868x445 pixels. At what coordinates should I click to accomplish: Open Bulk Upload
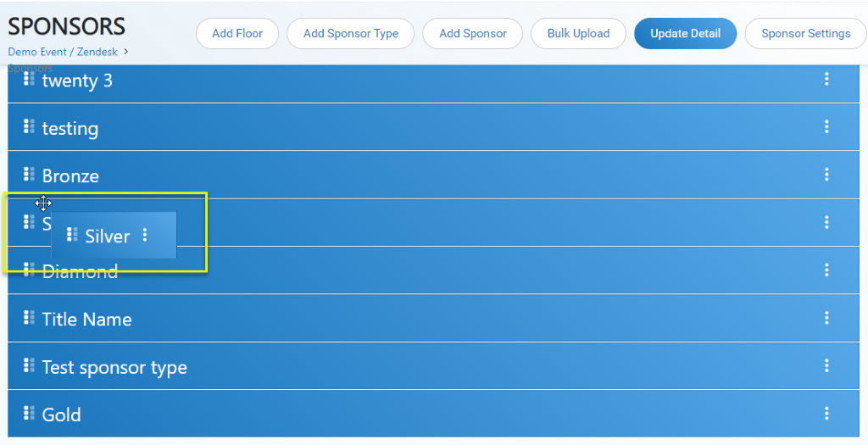578,33
